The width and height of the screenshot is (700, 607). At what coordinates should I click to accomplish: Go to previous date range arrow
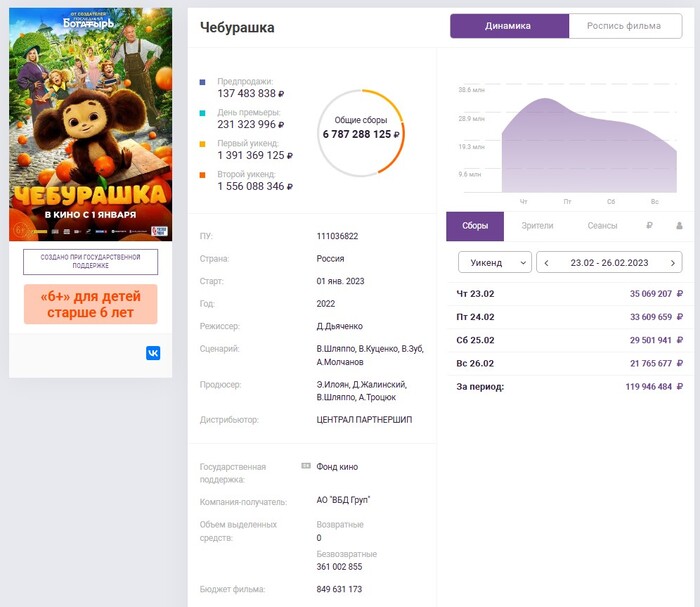[x=546, y=263]
